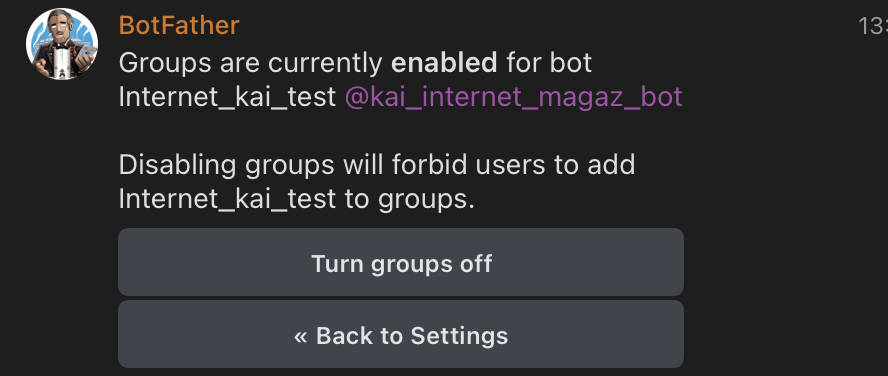
Task: Click Internet_kai_test before the bot mention
Action: [x=228, y=97]
